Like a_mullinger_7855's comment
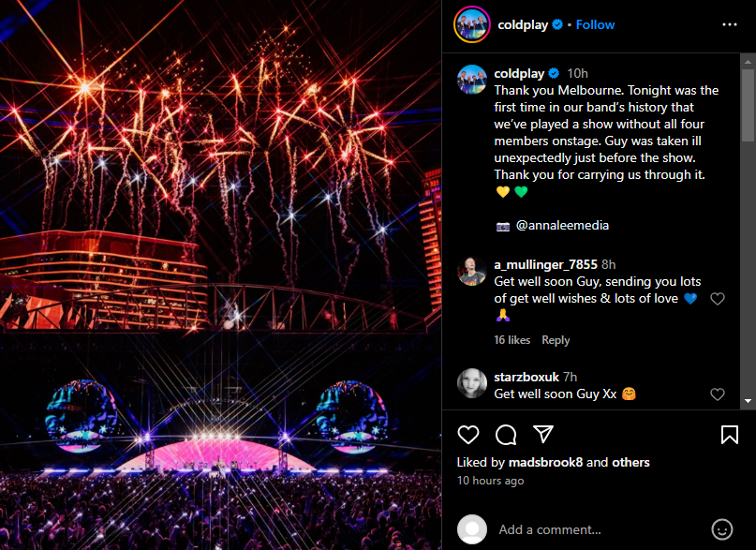The width and height of the screenshot is (756, 550). tap(718, 299)
